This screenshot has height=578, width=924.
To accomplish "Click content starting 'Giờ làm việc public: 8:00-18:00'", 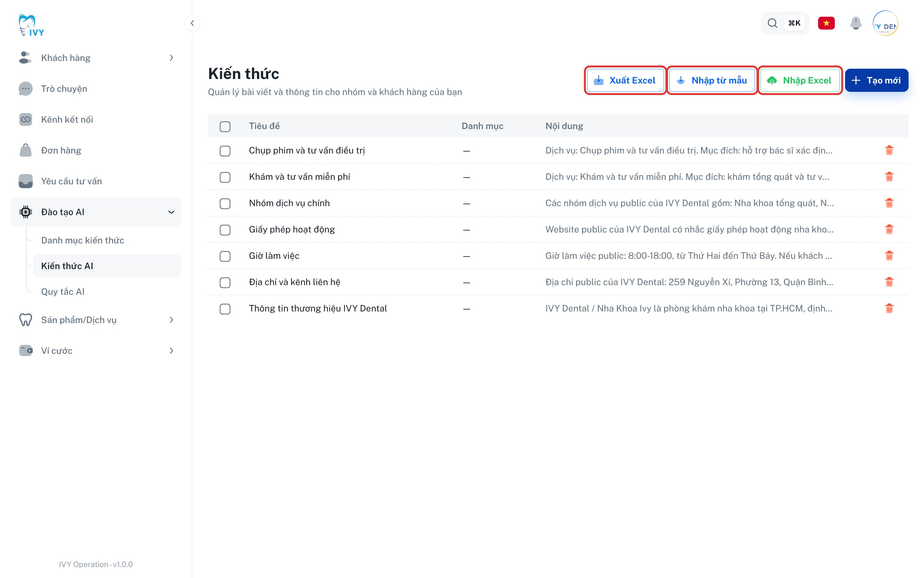I will (x=689, y=256).
